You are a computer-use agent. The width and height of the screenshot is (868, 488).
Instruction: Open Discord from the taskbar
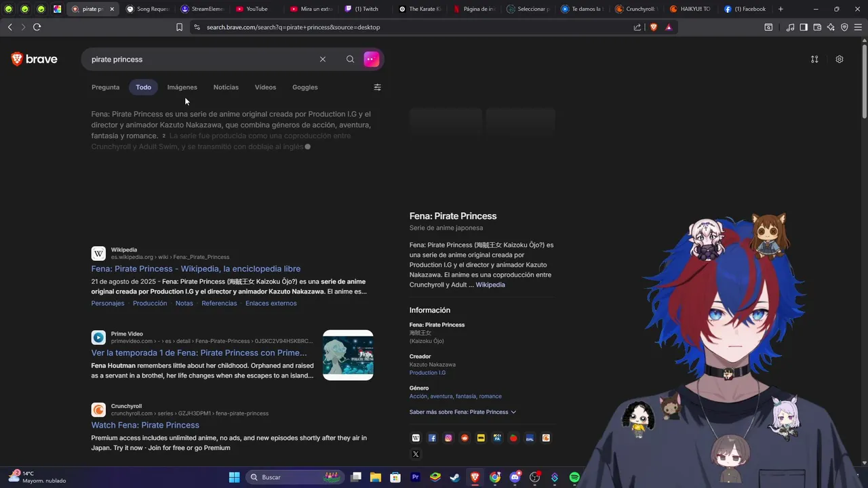pos(515,477)
